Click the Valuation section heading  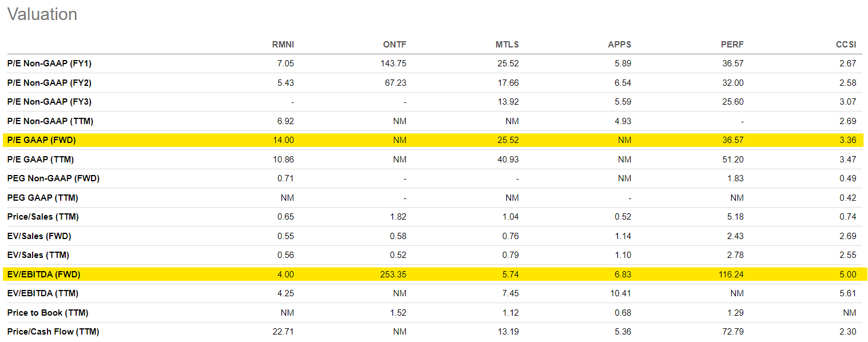click(x=42, y=14)
